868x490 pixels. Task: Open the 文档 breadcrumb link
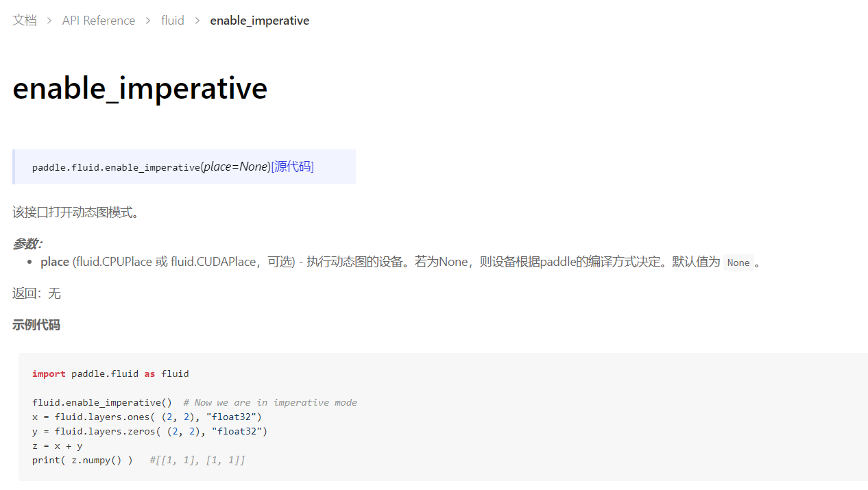pyautogui.click(x=25, y=21)
